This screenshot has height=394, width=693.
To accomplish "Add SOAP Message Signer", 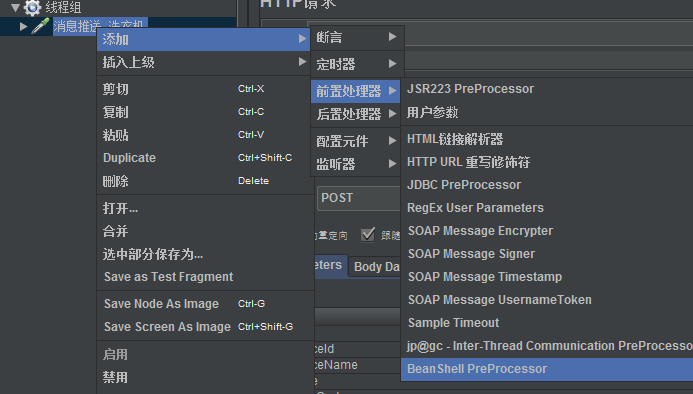I will pyautogui.click(x=547, y=254).
